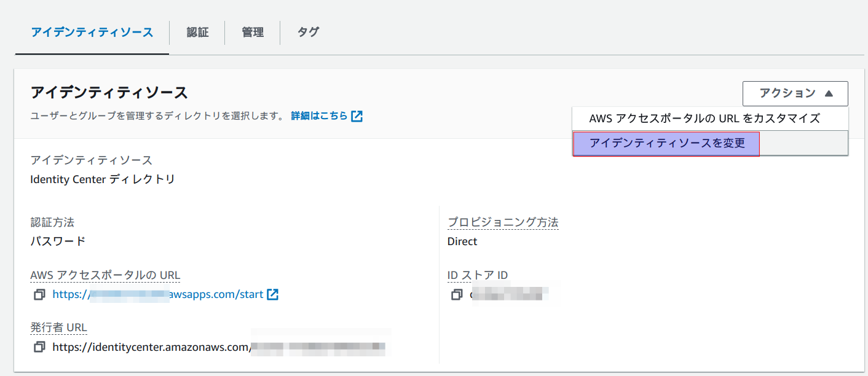Click the プロビジョニング方法 underlined label
Viewport: 868px width, 376px height.
(503, 222)
